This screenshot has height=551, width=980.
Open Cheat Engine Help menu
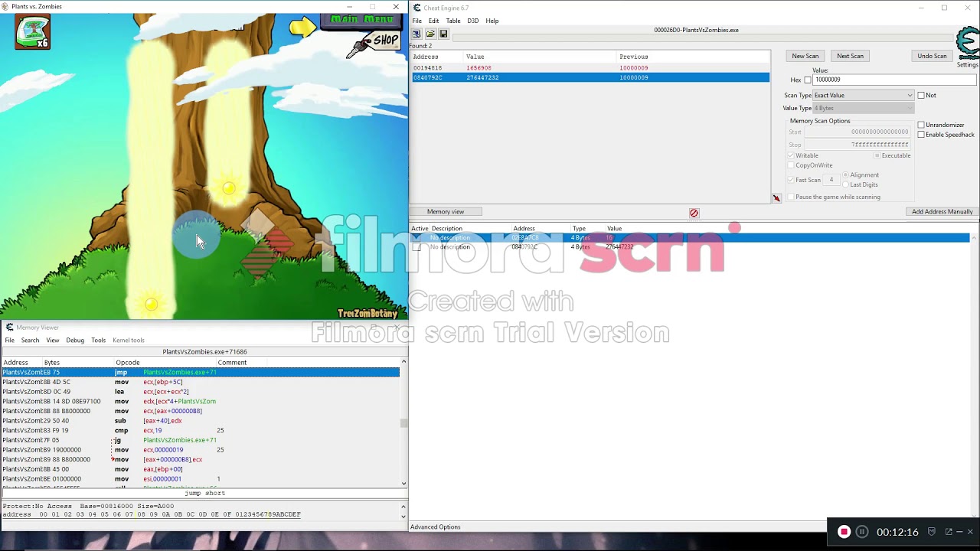(x=492, y=21)
